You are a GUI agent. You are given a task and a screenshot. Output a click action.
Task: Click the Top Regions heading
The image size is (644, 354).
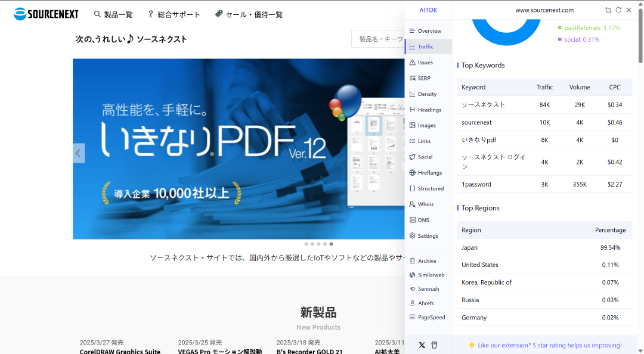pyautogui.click(x=480, y=208)
